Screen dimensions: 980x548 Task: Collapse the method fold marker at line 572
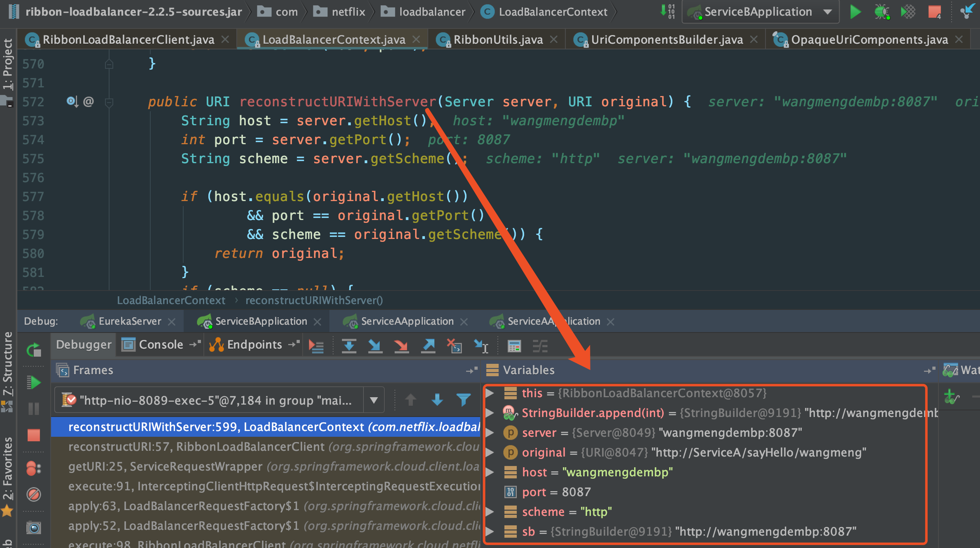tap(109, 102)
